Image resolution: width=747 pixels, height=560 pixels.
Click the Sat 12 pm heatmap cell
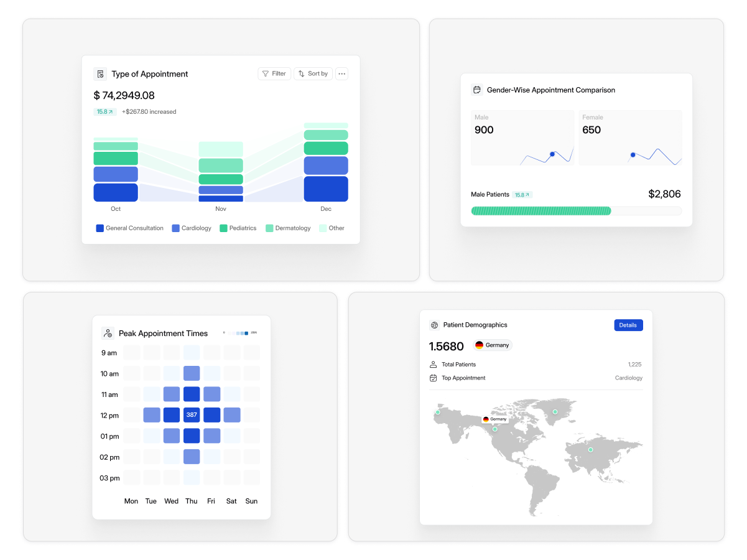coord(232,415)
